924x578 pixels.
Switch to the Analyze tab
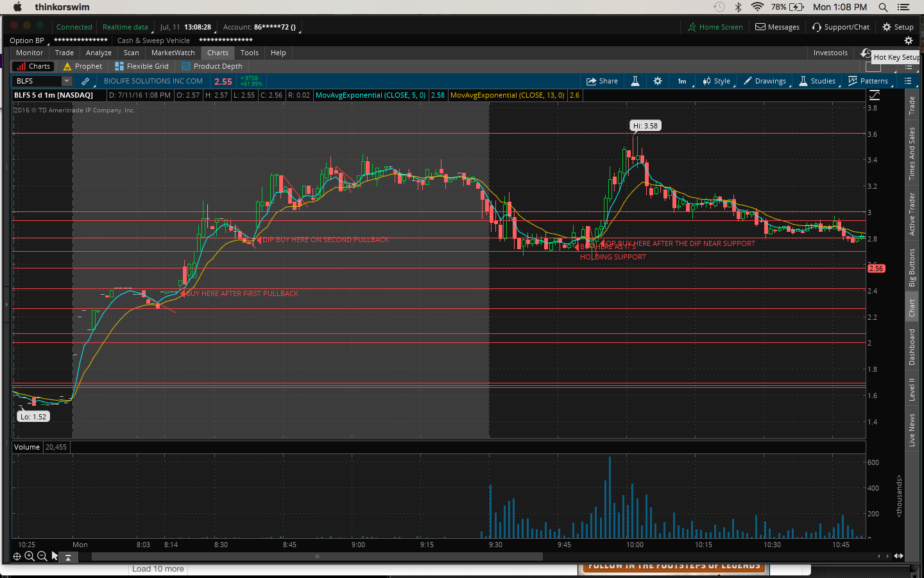pyautogui.click(x=99, y=53)
